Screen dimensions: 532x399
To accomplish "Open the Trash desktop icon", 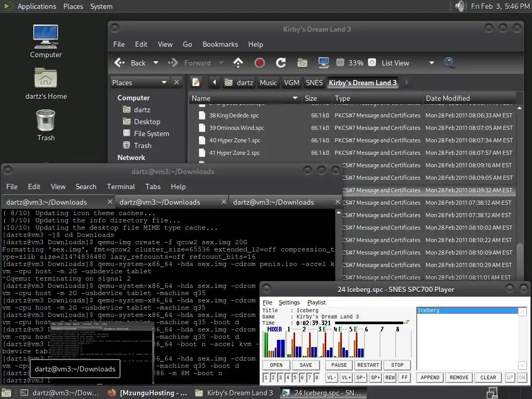I will click(x=46, y=125).
